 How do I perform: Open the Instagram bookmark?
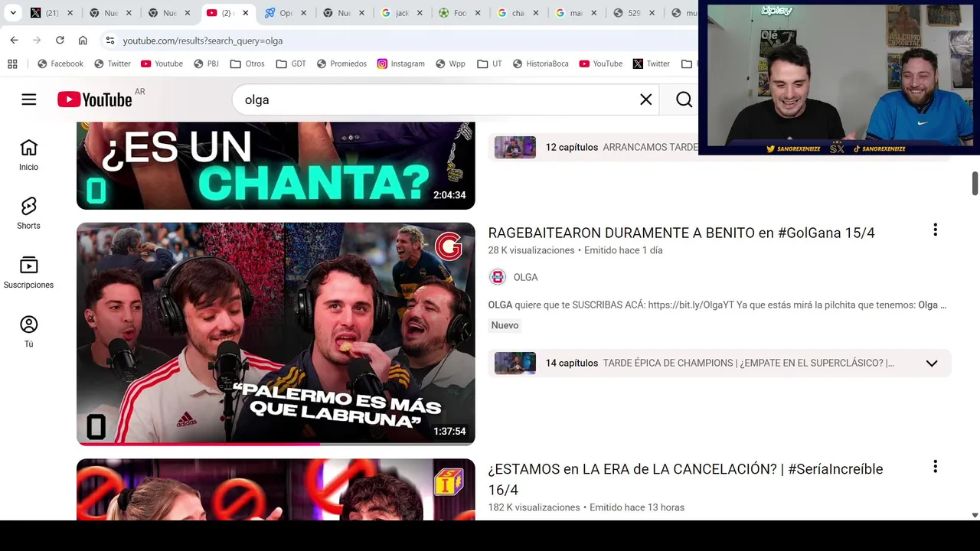(x=400, y=64)
